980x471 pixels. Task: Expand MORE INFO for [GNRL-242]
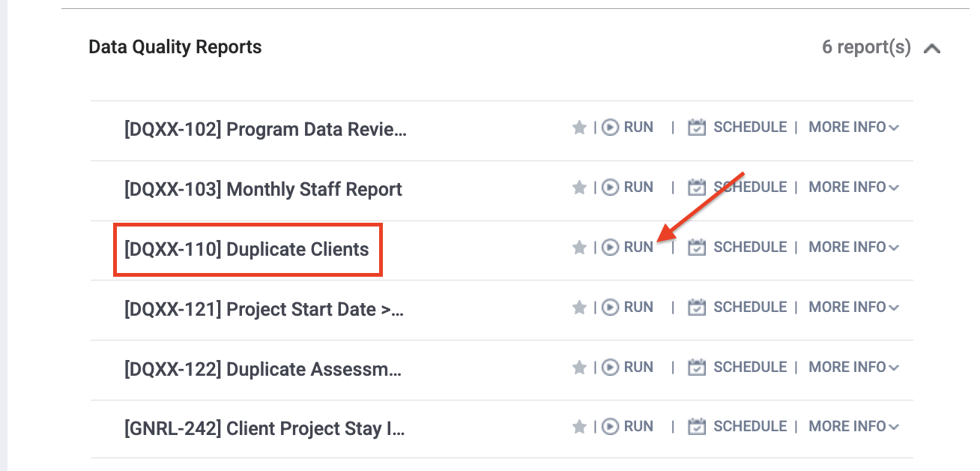point(853,426)
